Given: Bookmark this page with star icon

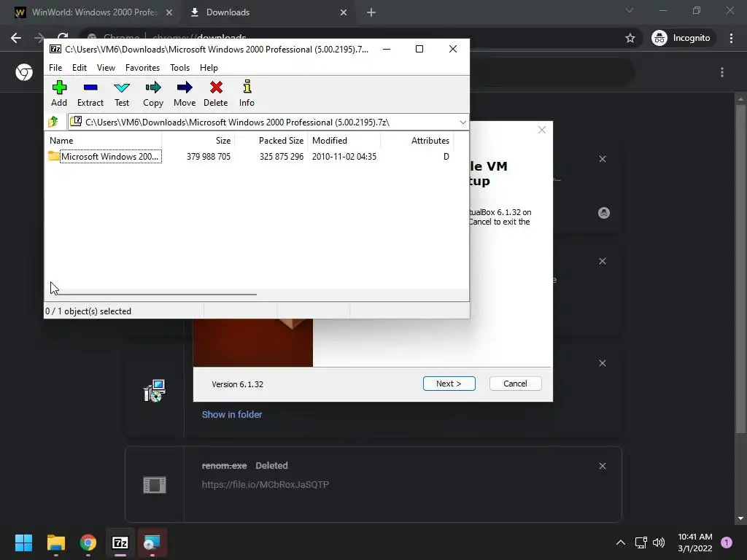Looking at the screenshot, I should [630, 38].
